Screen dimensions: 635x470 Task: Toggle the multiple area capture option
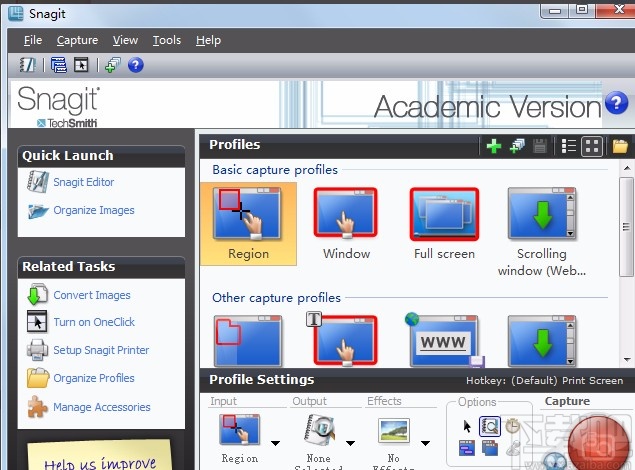(x=490, y=448)
